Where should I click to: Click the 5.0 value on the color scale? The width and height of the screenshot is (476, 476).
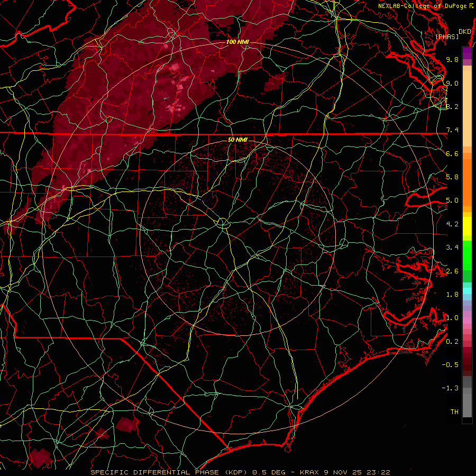pos(452,200)
